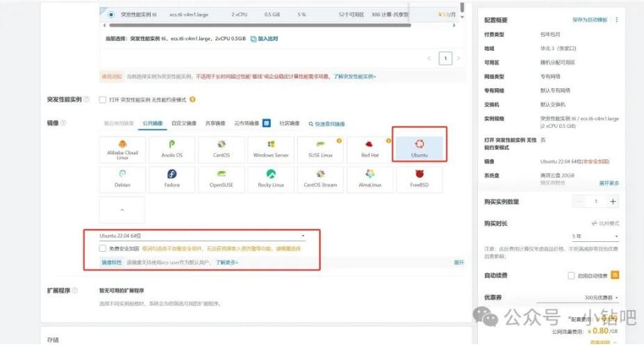Open the 5年 purchase duration dropdown
Viewport: 644px width, 347px height.
tap(595, 236)
